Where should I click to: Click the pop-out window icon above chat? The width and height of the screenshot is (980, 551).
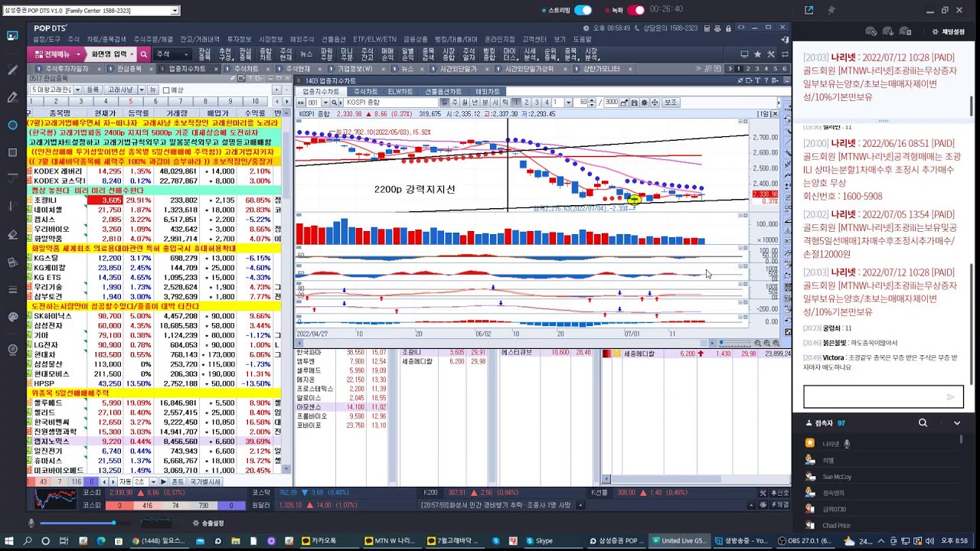click(809, 10)
